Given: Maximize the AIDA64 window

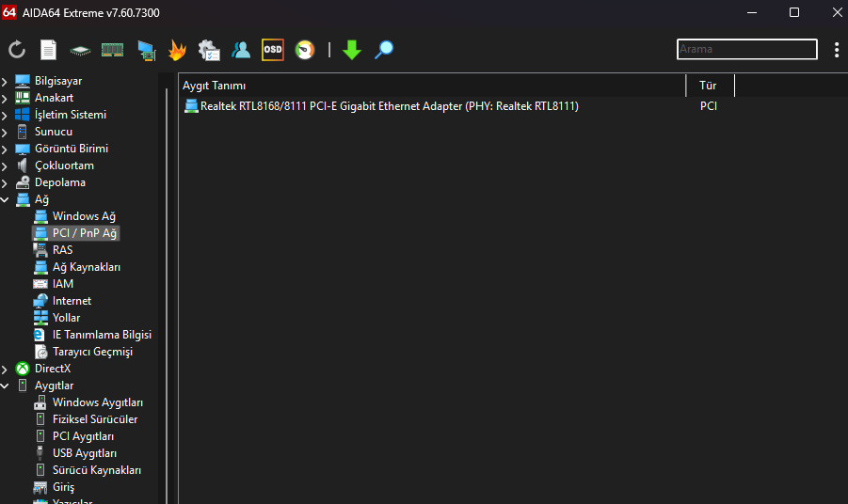Looking at the screenshot, I should click(x=794, y=12).
